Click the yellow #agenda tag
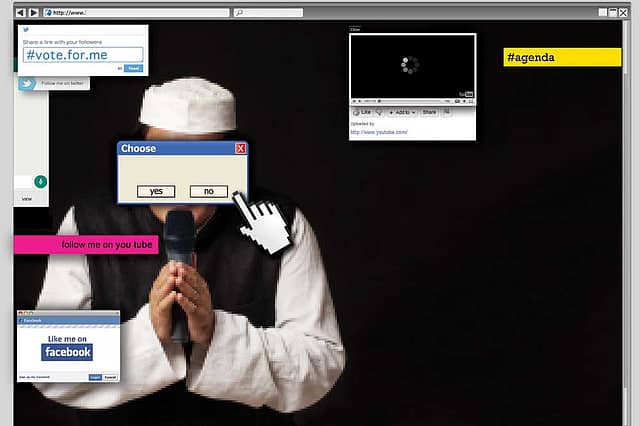Screen dimensions: 640x426 click(x=562, y=57)
